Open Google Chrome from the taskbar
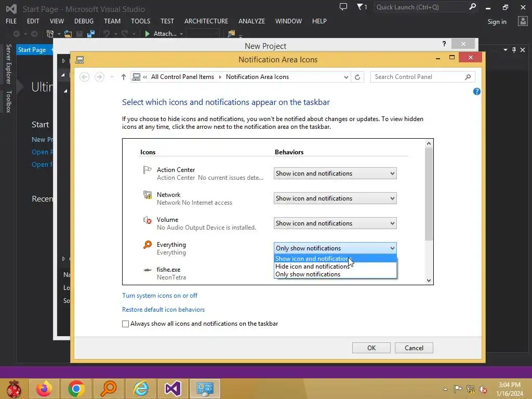The image size is (532, 399). (x=76, y=389)
